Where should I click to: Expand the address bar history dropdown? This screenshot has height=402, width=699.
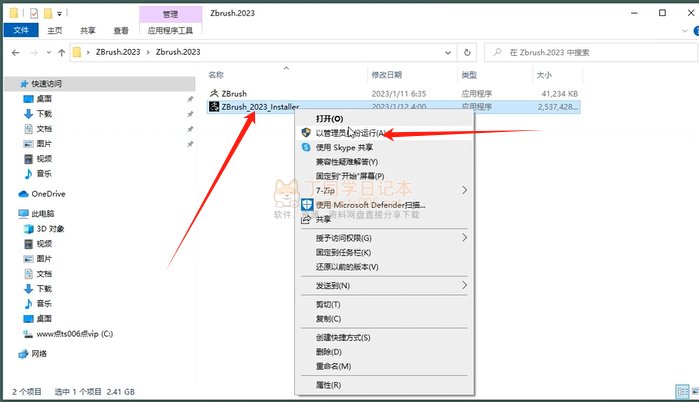point(448,53)
